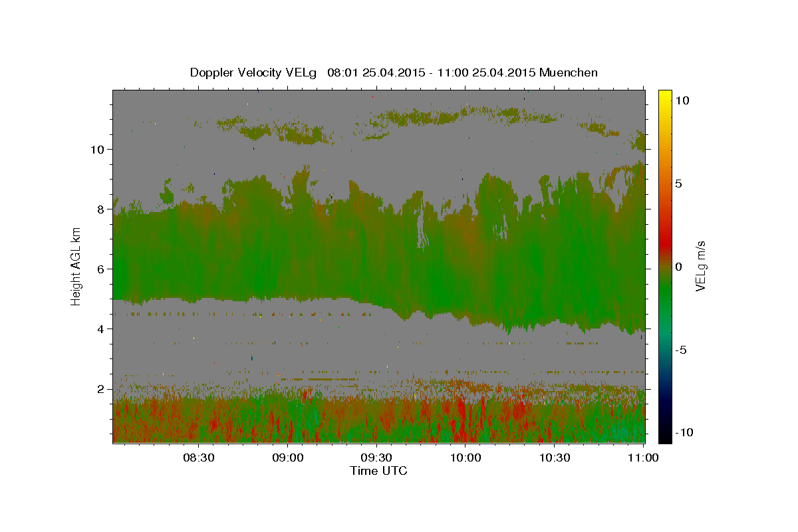
Task: Click the 10:30 time tick label
Action: (x=555, y=458)
